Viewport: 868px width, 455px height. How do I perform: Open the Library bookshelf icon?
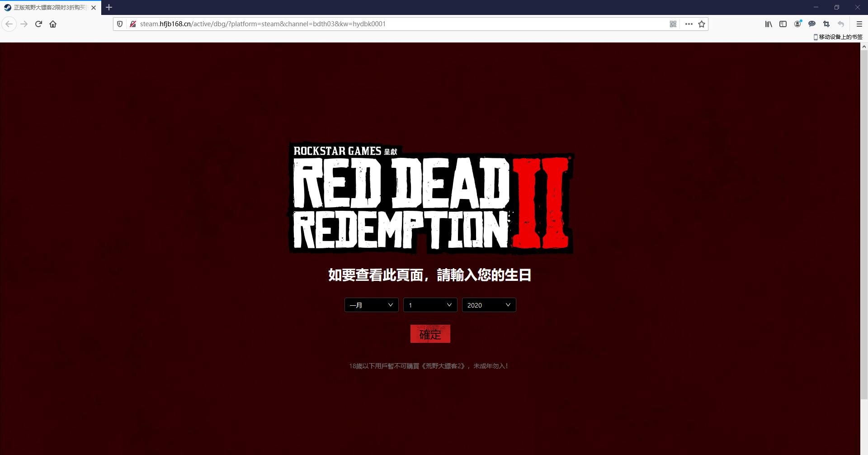pos(769,24)
